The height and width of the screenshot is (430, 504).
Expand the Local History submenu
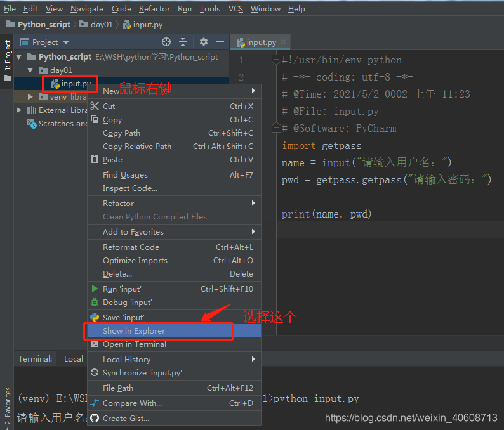click(253, 359)
